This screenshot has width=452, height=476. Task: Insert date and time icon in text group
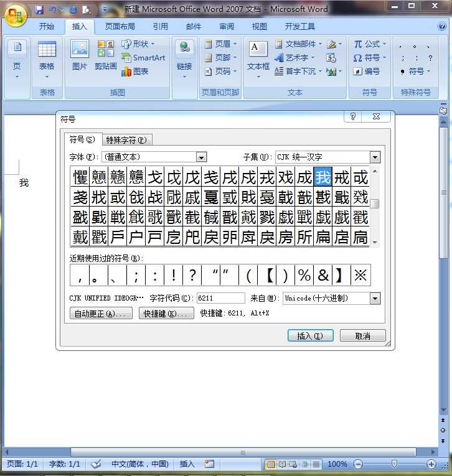331,58
